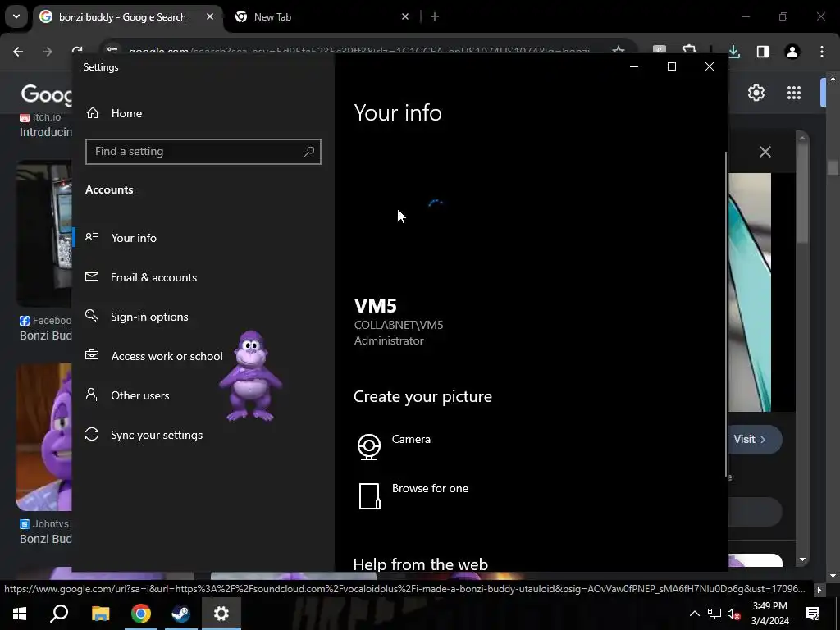Click the Camera icon under Create your picture
The height and width of the screenshot is (630, 840).
(369, 446)
